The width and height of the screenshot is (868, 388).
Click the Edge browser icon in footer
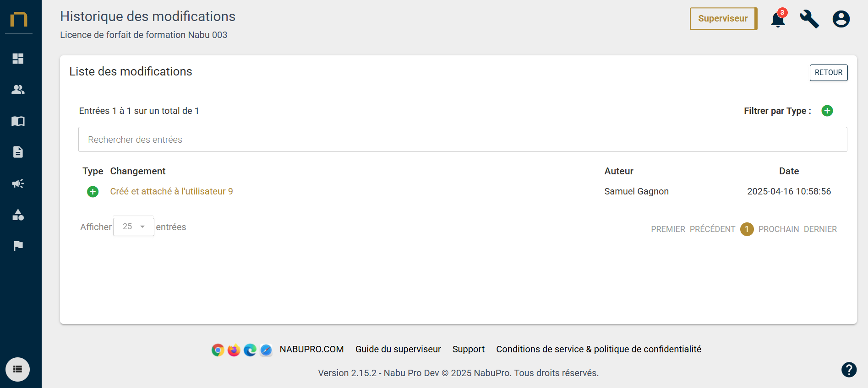click(x=250, y=350)
